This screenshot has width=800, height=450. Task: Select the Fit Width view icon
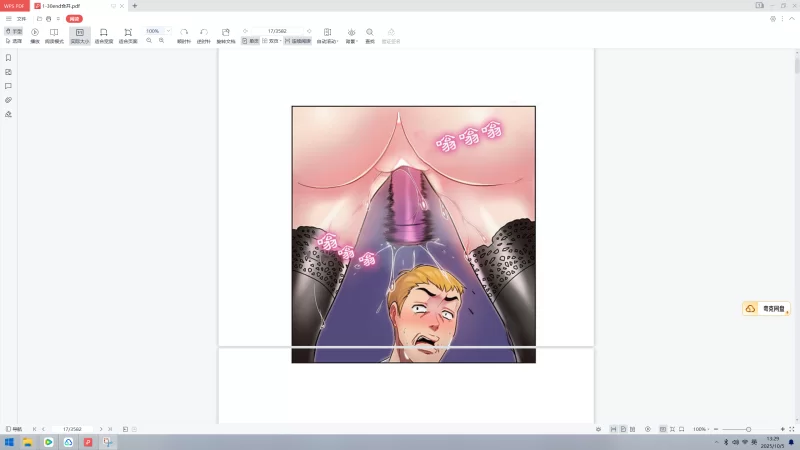[103, 35]
